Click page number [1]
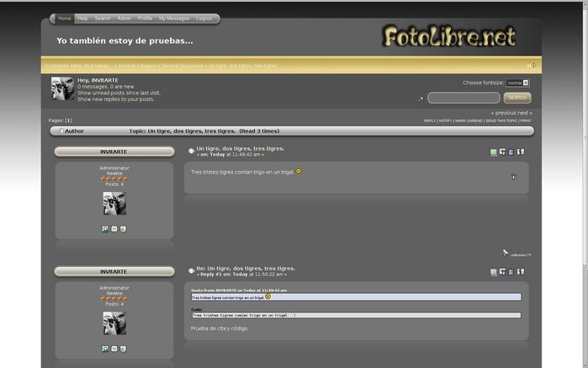The image size is (588, 368). (68, 120)
